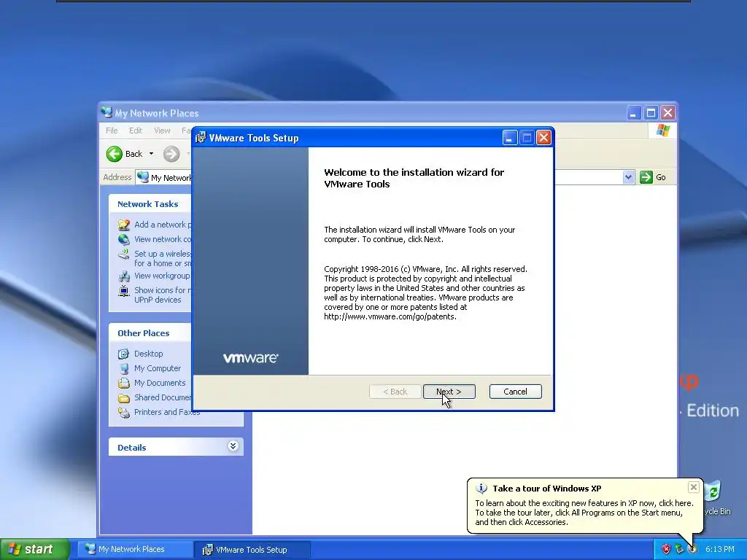747x560 pixels.
Task: Click the Show icons for UPnP devices icon
Action: (124, 290)
